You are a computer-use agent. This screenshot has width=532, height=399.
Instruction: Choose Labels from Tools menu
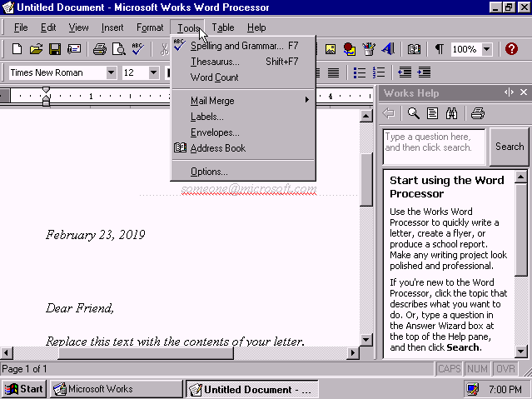[x=243, y=117]
